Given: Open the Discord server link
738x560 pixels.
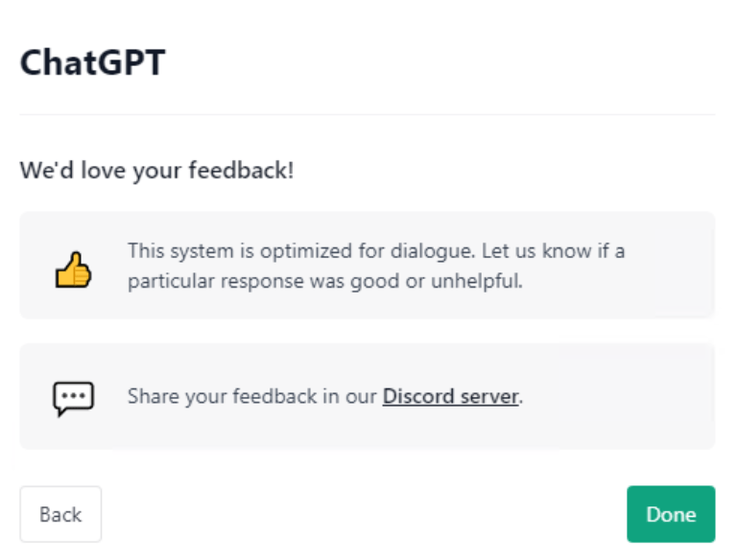Looking at the screenshot, I should click(x=450, y=396).
